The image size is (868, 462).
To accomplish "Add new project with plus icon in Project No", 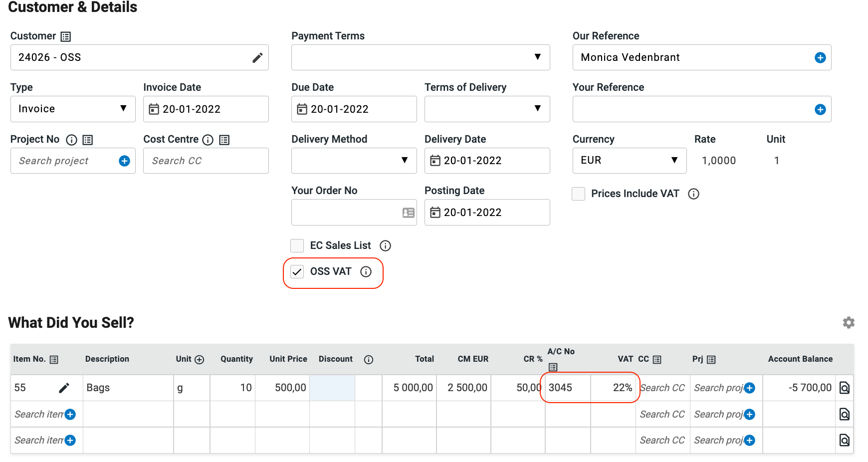I will click(124, 161).
